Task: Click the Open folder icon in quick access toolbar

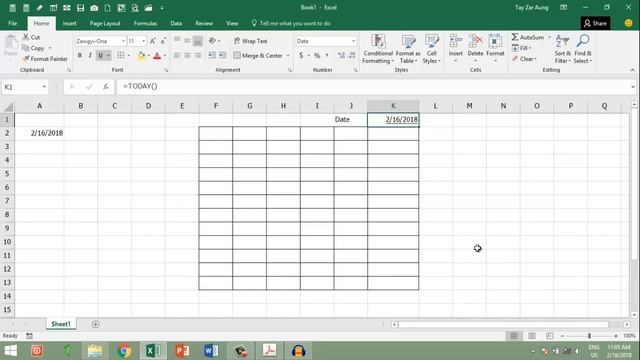Action: [x=149, y=8]
